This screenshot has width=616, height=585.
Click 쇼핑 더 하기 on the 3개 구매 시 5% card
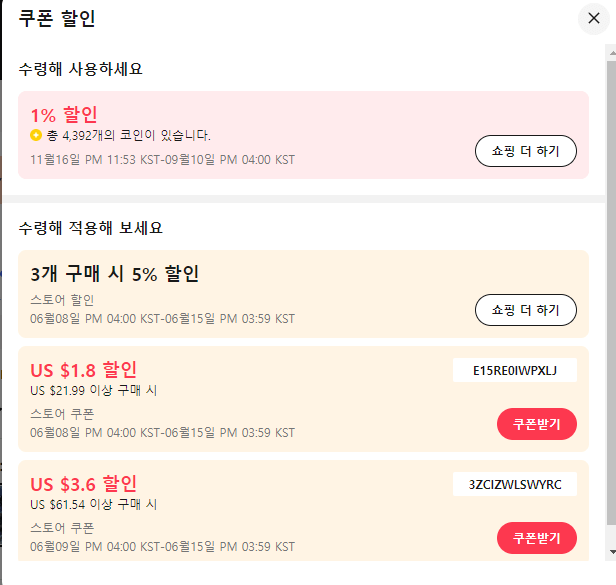click(x=526, y=310)
